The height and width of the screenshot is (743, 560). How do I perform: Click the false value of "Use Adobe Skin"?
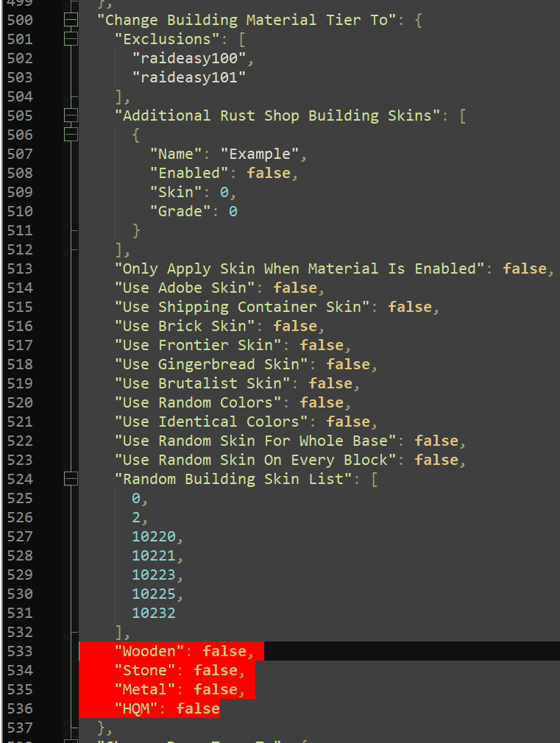pyautogui.click(x=295, y=288)
